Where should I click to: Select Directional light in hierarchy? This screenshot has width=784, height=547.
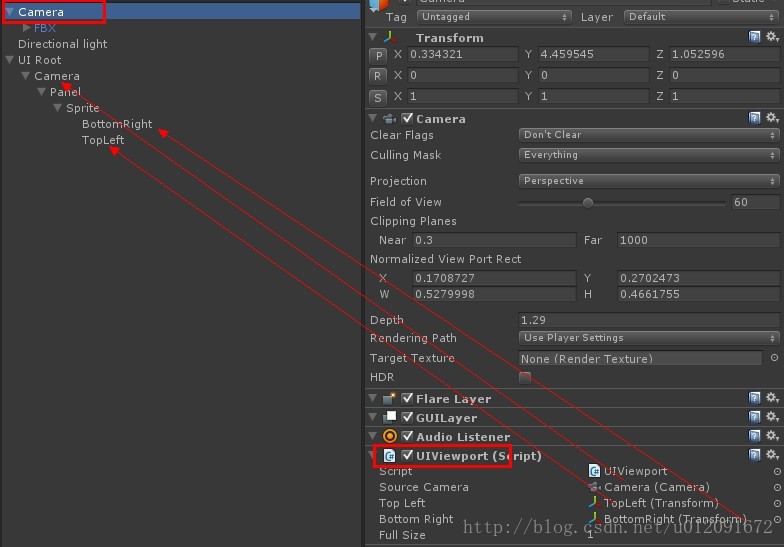[x=62, y=44]
